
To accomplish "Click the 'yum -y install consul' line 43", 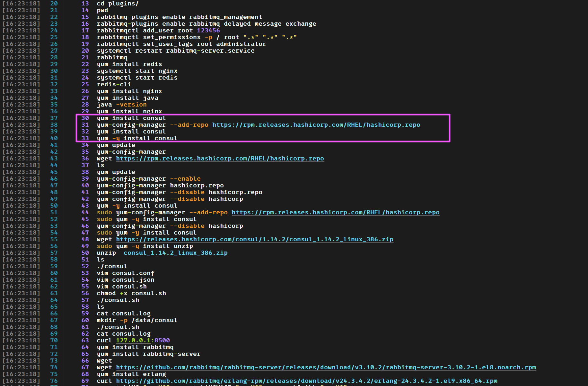I will [137, 206].
